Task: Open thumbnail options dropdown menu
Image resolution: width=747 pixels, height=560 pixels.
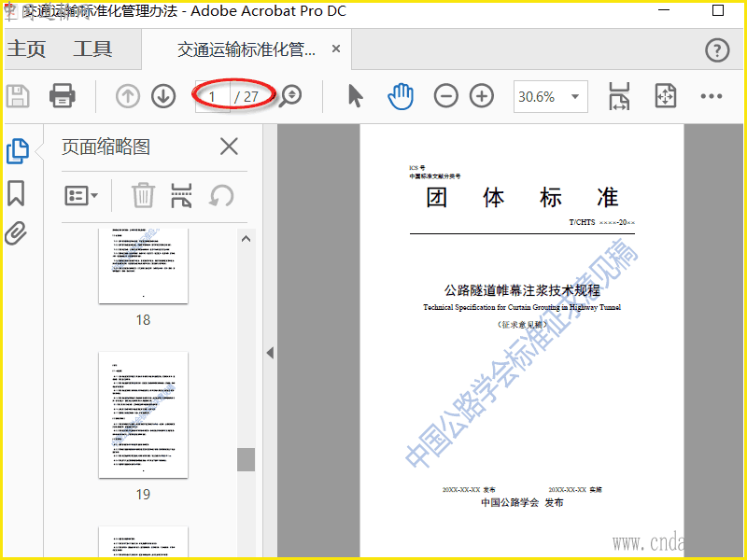Action: 81,196
